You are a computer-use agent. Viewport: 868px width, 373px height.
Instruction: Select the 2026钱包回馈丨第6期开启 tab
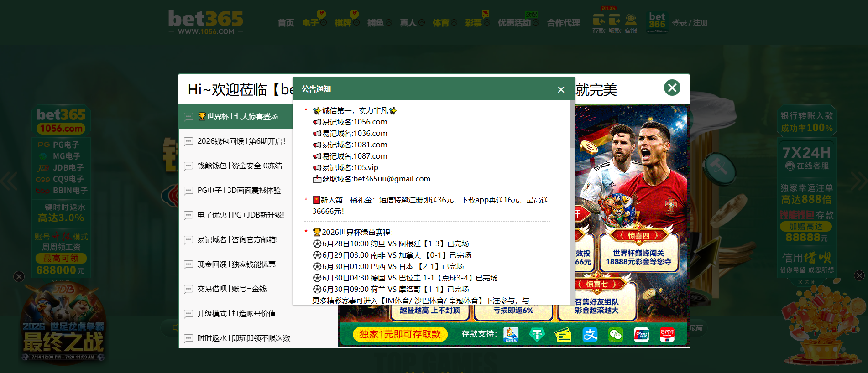coord(235,141)
